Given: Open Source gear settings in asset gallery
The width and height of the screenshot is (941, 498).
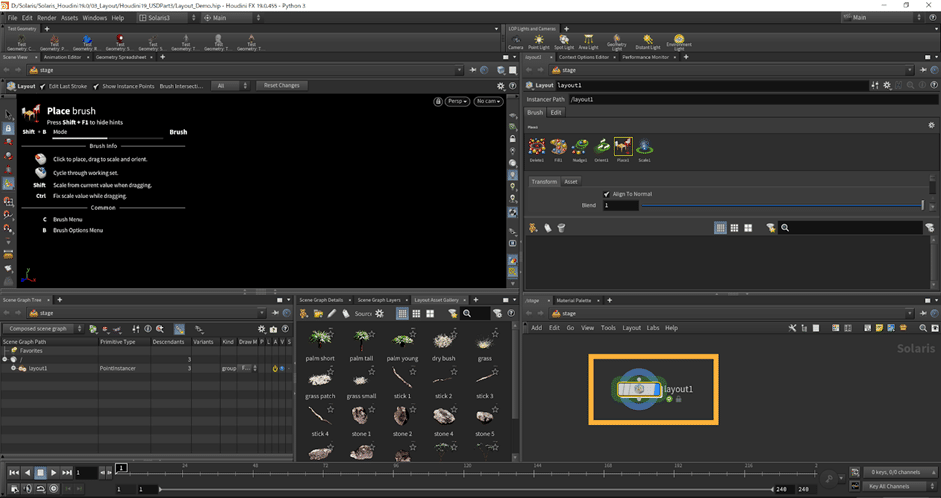Looking at the screenshot, I should (379, 313).
